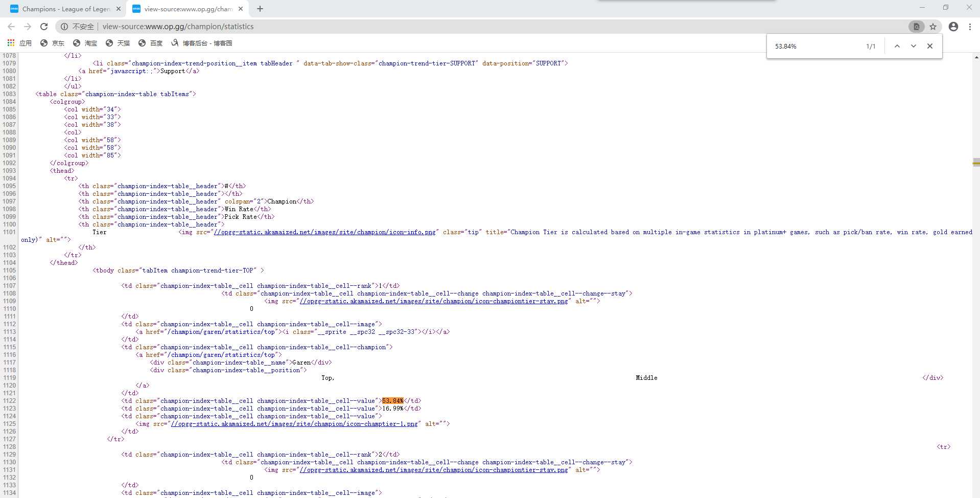
Task: Click the champion-trend-tier-TOP tbody line
Action: 178,270
